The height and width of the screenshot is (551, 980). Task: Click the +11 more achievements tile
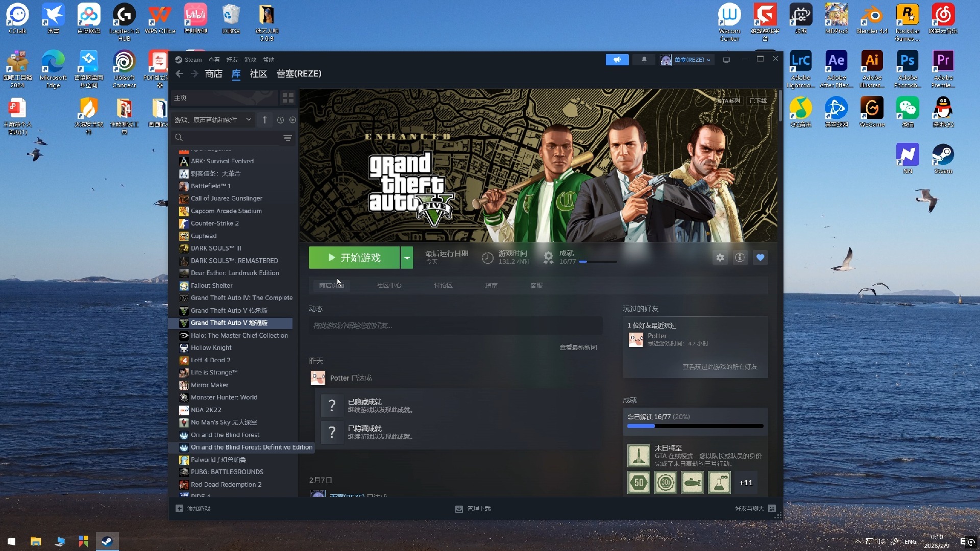click(x=746, y=483)
